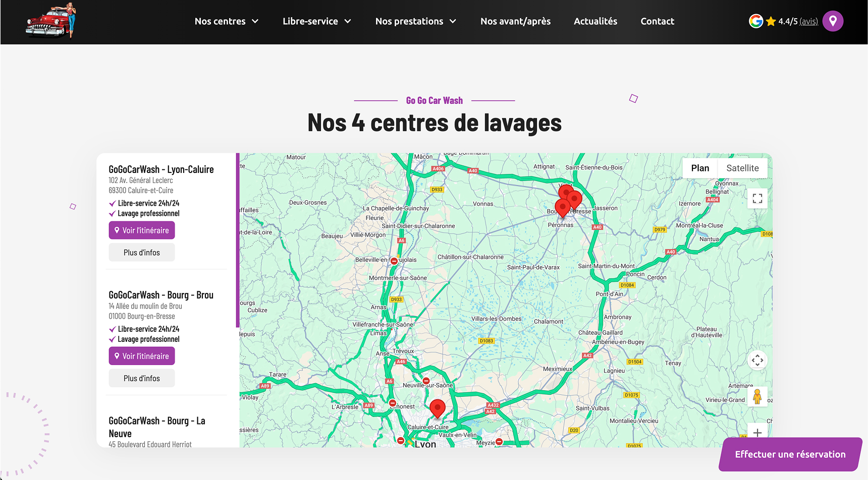
Task: Select GoGoCarWash - Bourg - Brou title
Action: 161,295
